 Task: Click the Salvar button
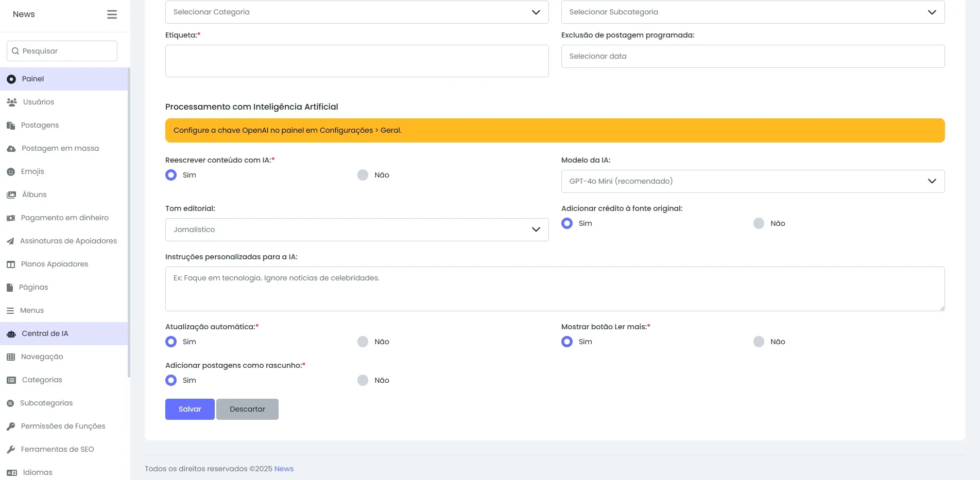(x=190, y=409)
